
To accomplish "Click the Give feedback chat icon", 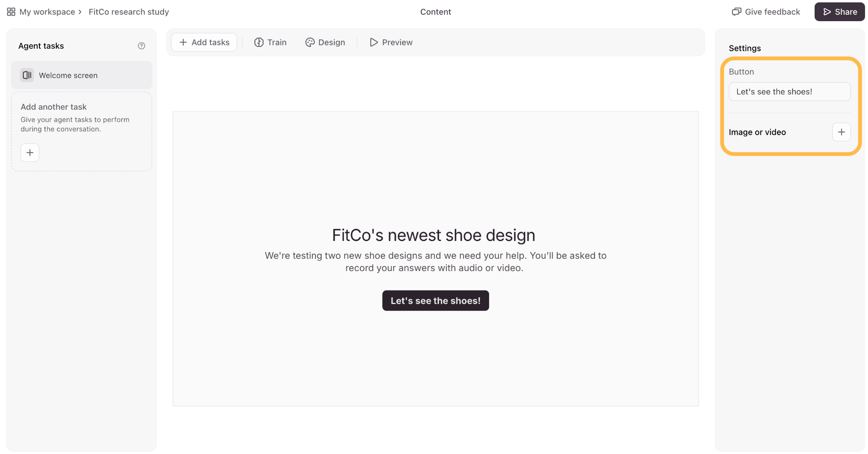I will tap(737, 12).
